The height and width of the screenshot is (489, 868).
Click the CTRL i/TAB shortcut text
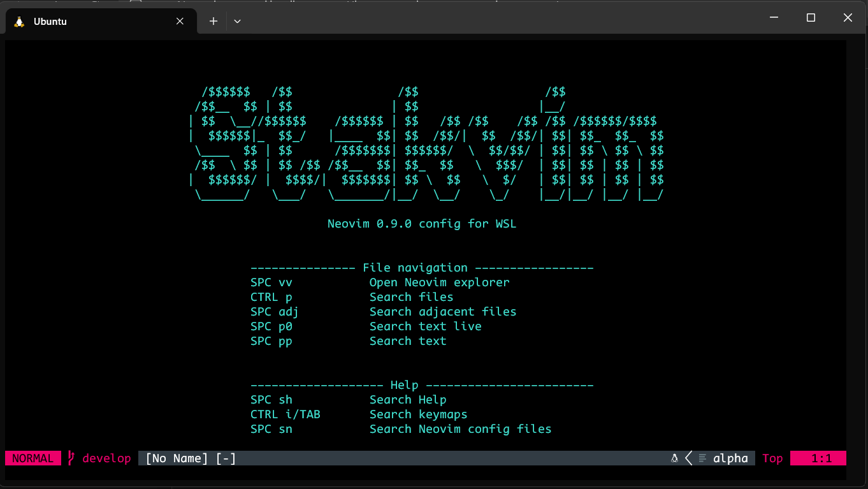[286, 414]
